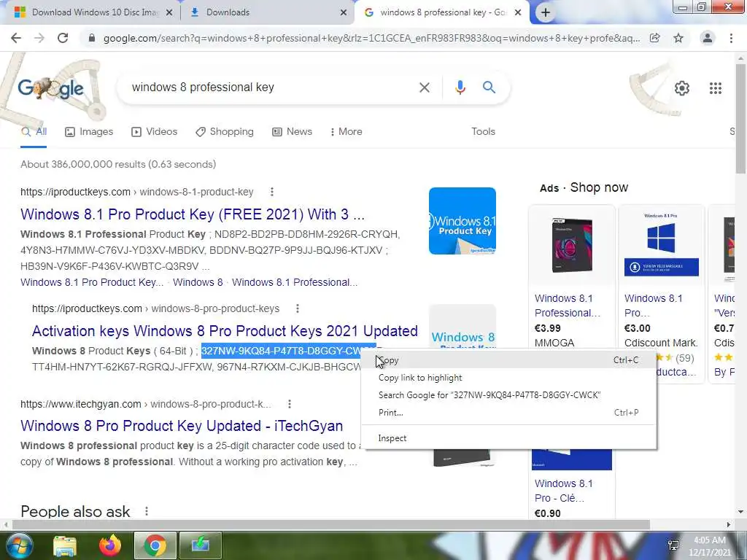Image resolution: width=747 pixels, height=560 pixels.
Task: Switch to Download Windows 10 Disc Image tab
Action: point(93,13)
